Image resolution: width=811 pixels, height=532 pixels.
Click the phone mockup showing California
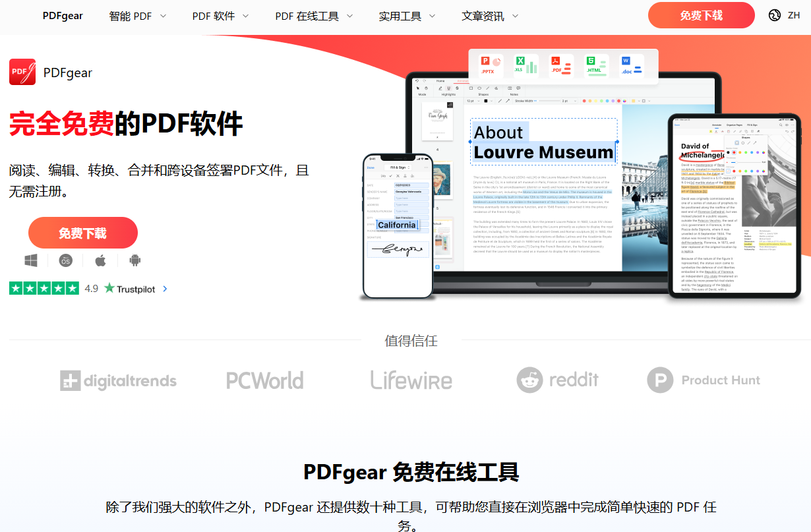(x=398, y=225)
